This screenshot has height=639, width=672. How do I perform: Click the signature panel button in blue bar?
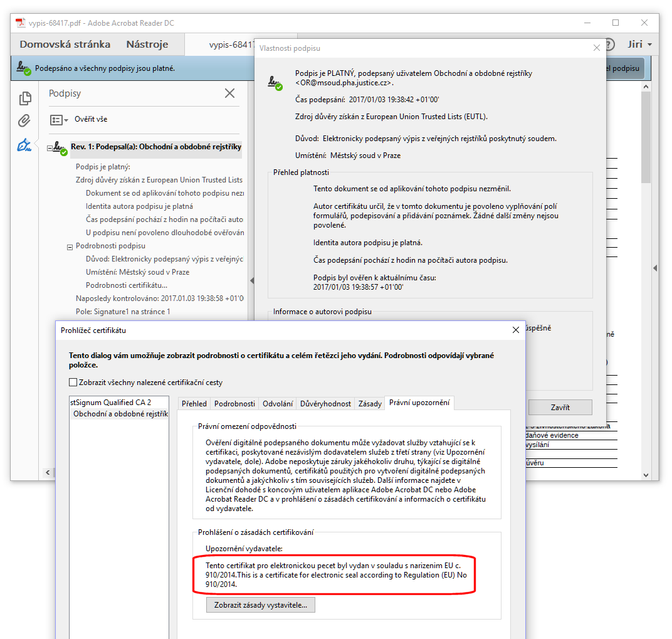[624, 68]
